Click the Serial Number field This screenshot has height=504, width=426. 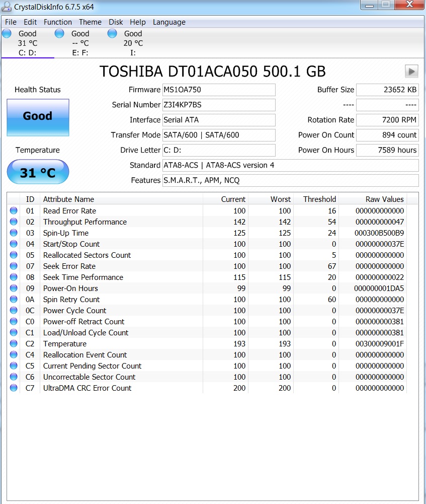219,105
